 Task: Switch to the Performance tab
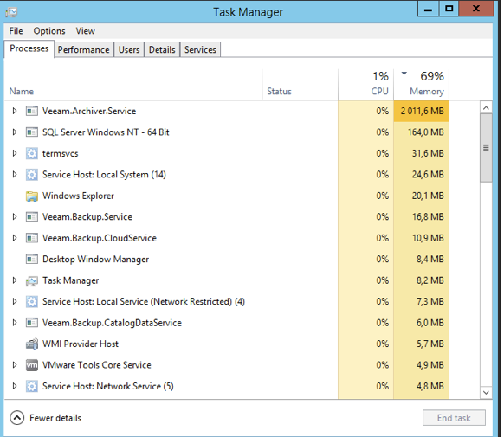[x=84, y=50]
